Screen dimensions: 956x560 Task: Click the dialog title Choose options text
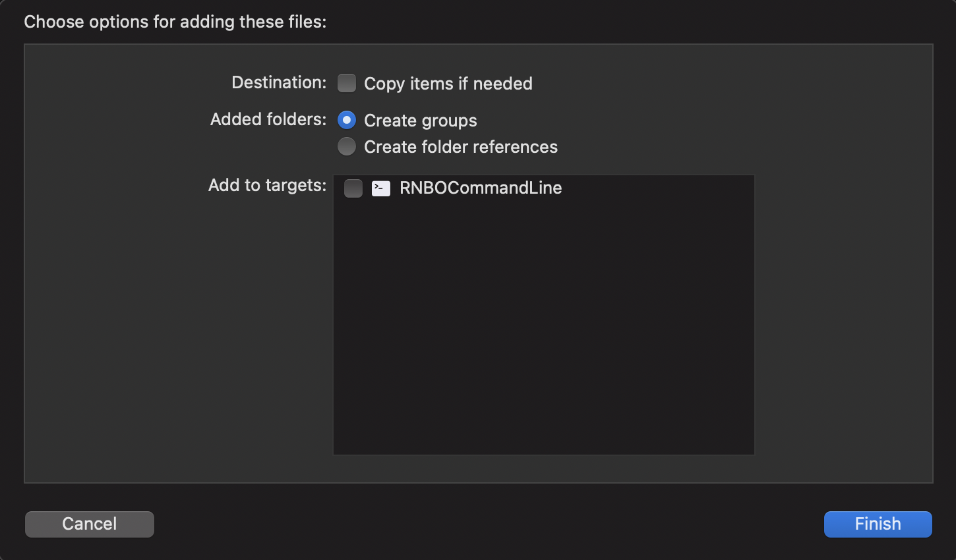click(x=175, y=21)
